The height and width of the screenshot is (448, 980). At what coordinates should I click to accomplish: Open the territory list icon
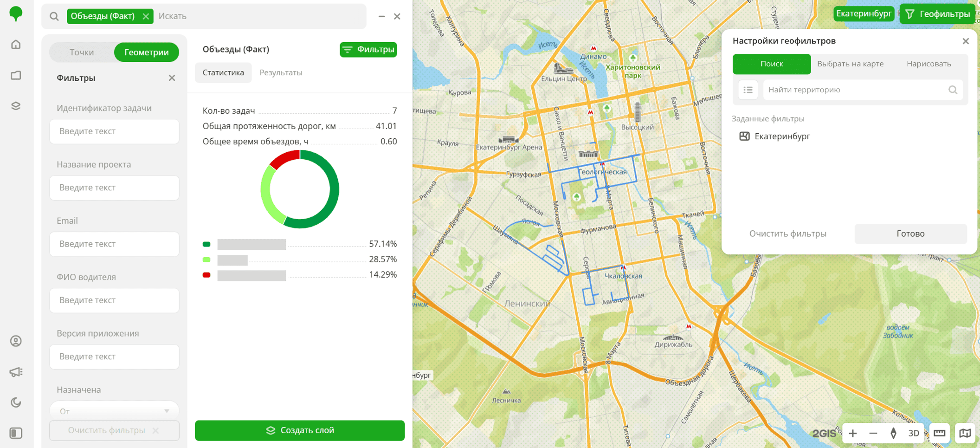point(748,90)
